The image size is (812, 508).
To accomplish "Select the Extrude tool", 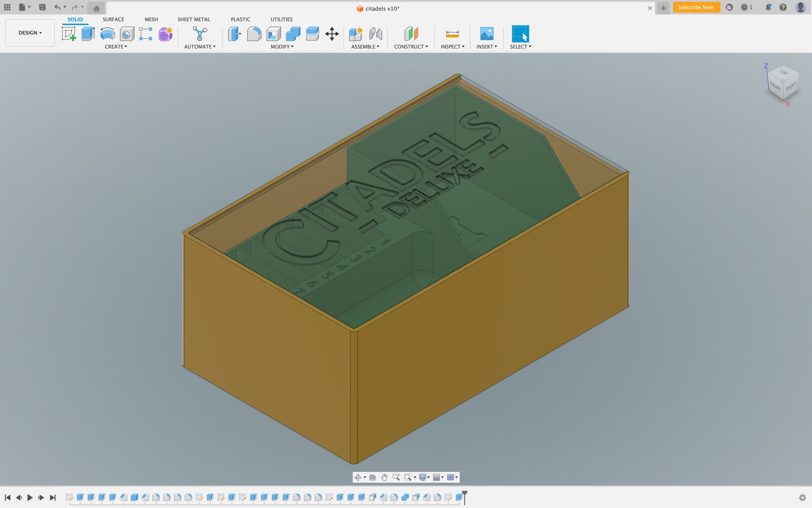I will 88,34.
